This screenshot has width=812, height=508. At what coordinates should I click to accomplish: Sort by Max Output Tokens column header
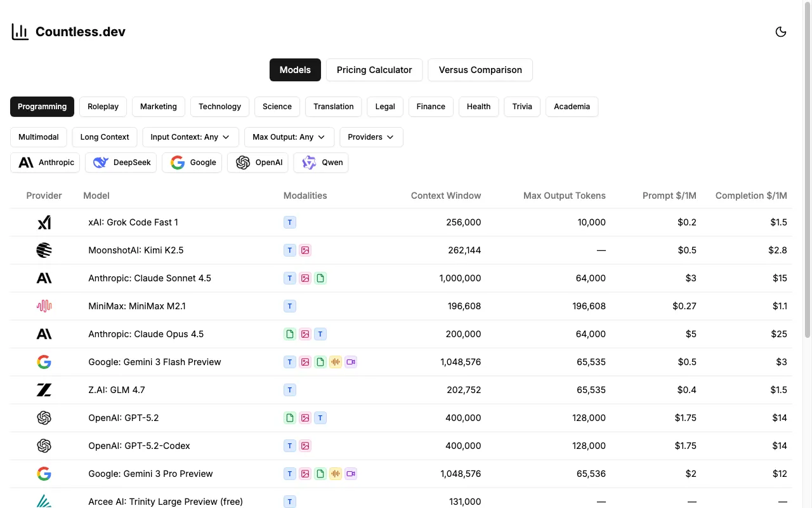pyautogui.click(x=565, y=196)
